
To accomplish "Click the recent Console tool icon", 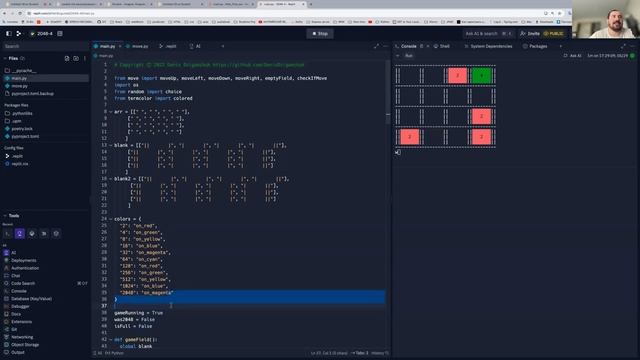I will pos(7,233).
